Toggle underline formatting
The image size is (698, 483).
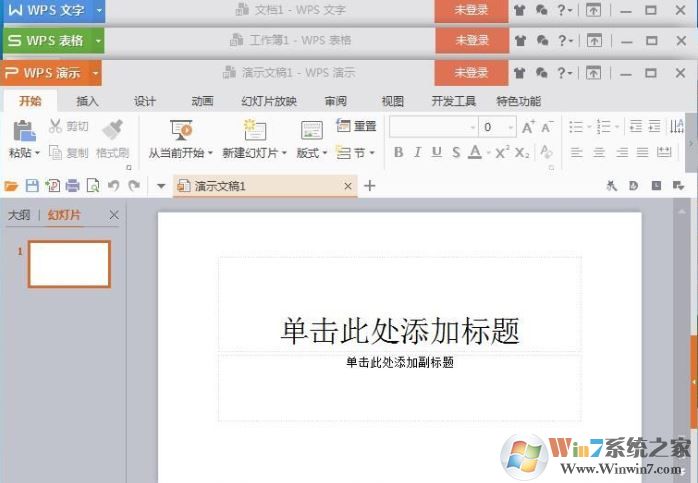click(x=437, y=152)
